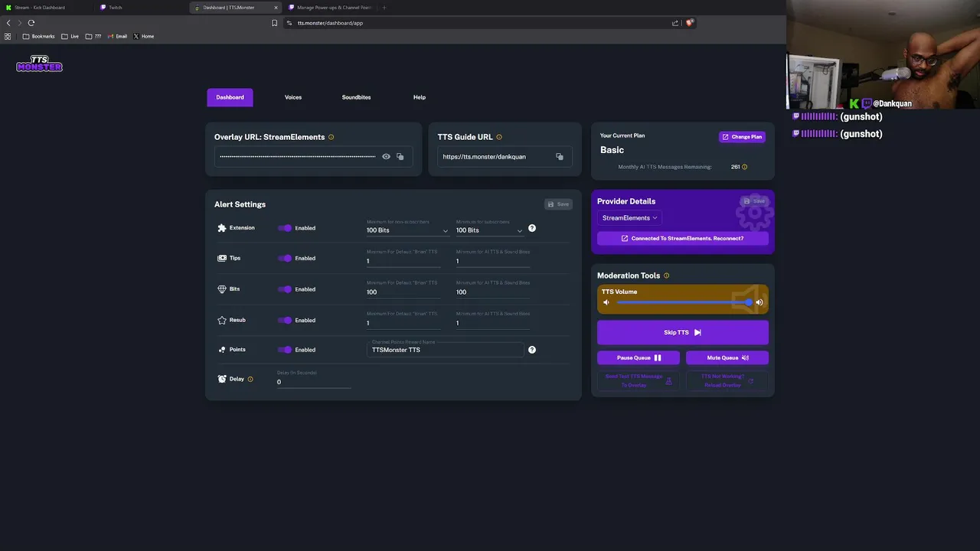Open the Help tab

420,97
